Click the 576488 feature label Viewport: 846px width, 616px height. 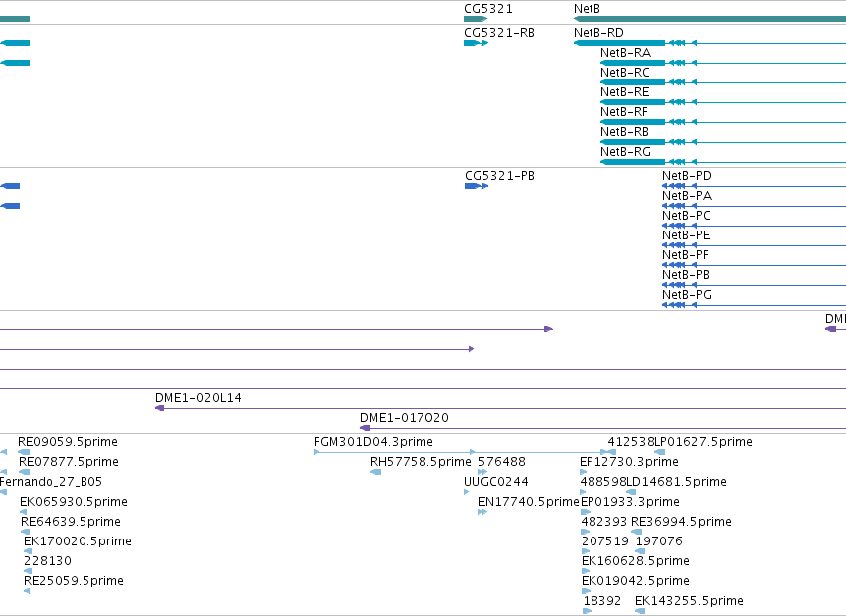[502, 462]
